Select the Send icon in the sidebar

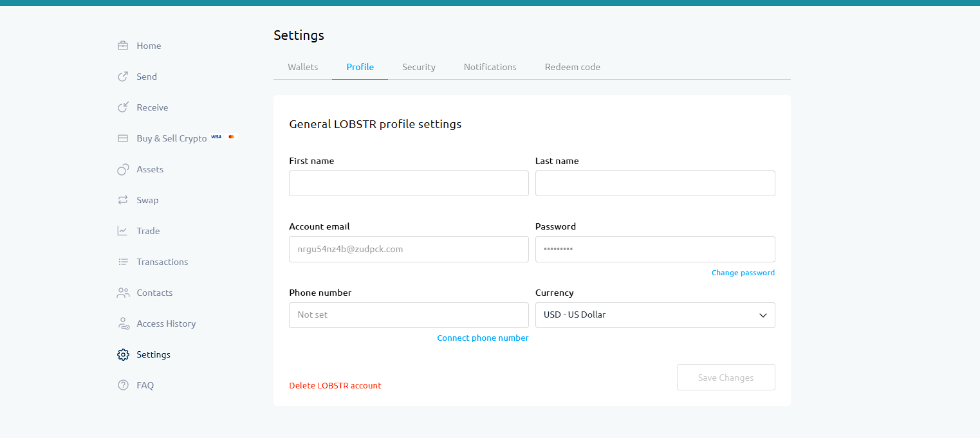[123, 76]
